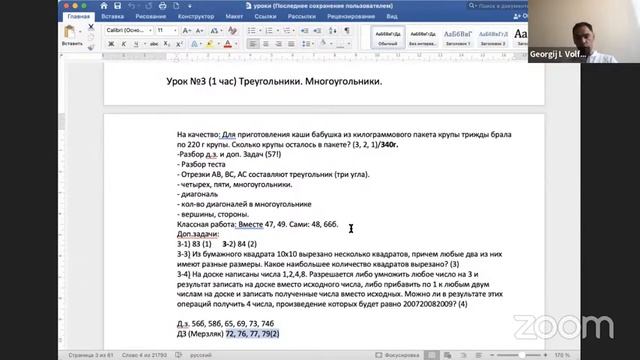
Task: Paste with the Вставить clipboard button
Action: click(72, 36)
